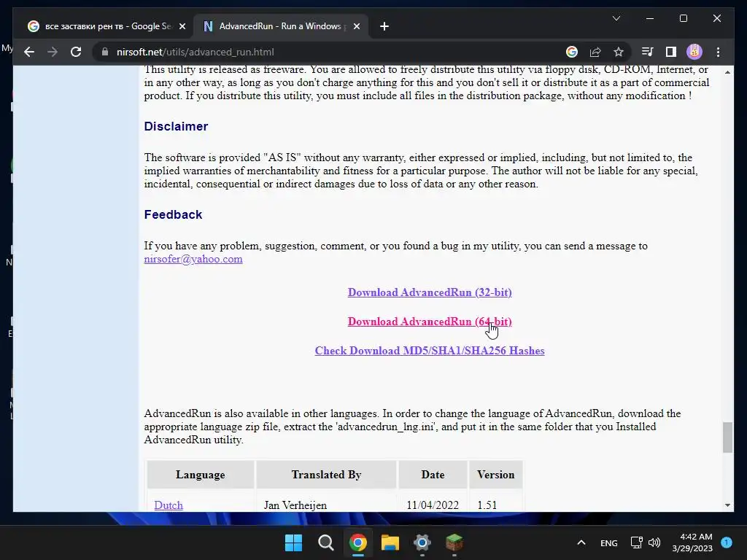Click the scrollbar down arrow

(x=727, y=505)
